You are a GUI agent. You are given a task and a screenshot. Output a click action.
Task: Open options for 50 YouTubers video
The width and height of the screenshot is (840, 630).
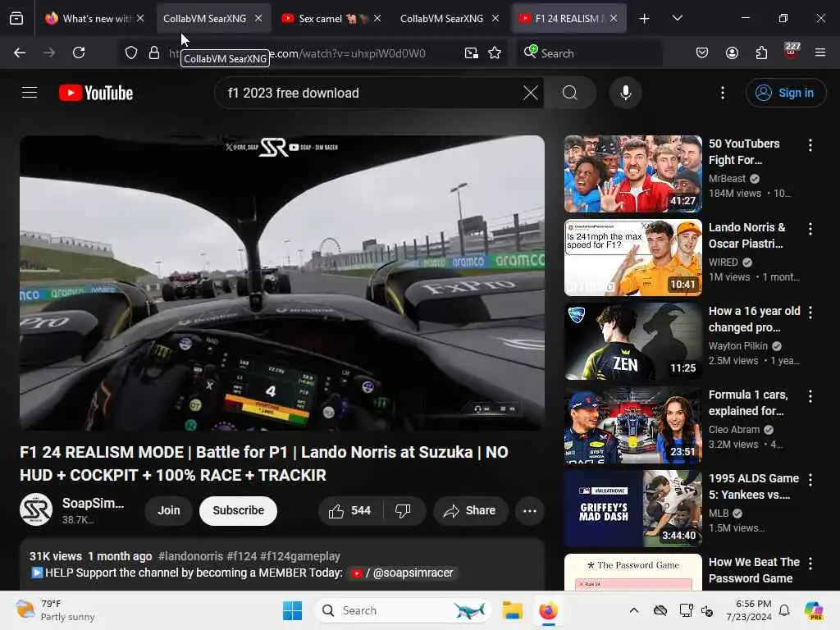pyautogui.click(x=810, y=145)
